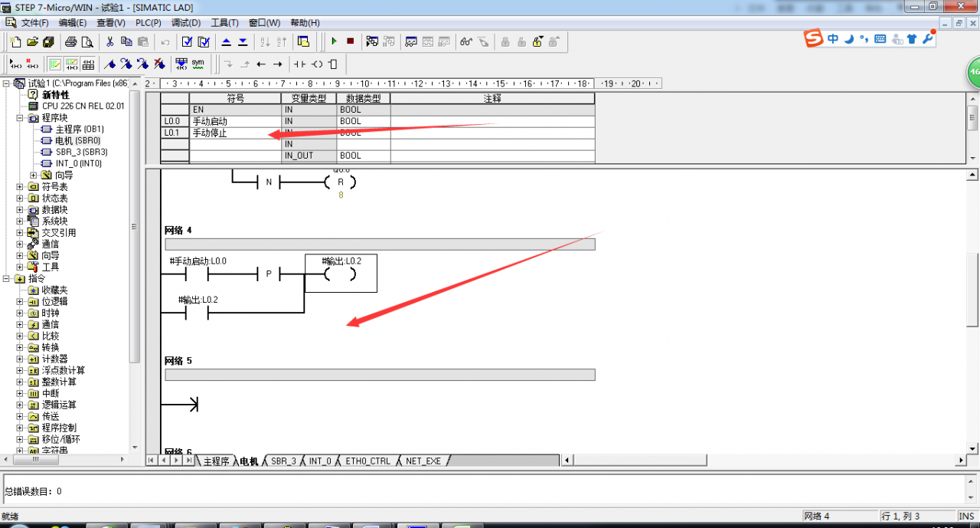The height and width of the screenshot is (528, 980).
Task: Open print preview from the toolbar
Action: click(87, 41)
